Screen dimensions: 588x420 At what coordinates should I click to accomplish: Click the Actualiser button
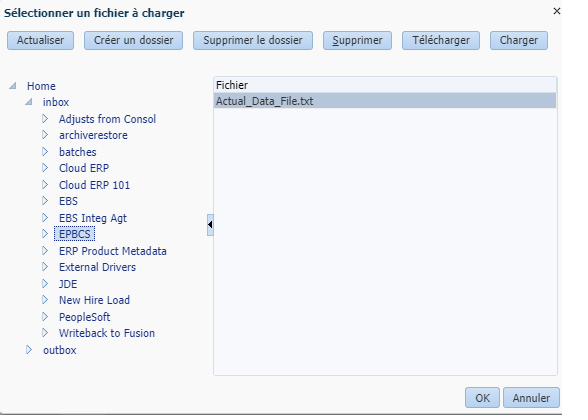coord(40,40)
